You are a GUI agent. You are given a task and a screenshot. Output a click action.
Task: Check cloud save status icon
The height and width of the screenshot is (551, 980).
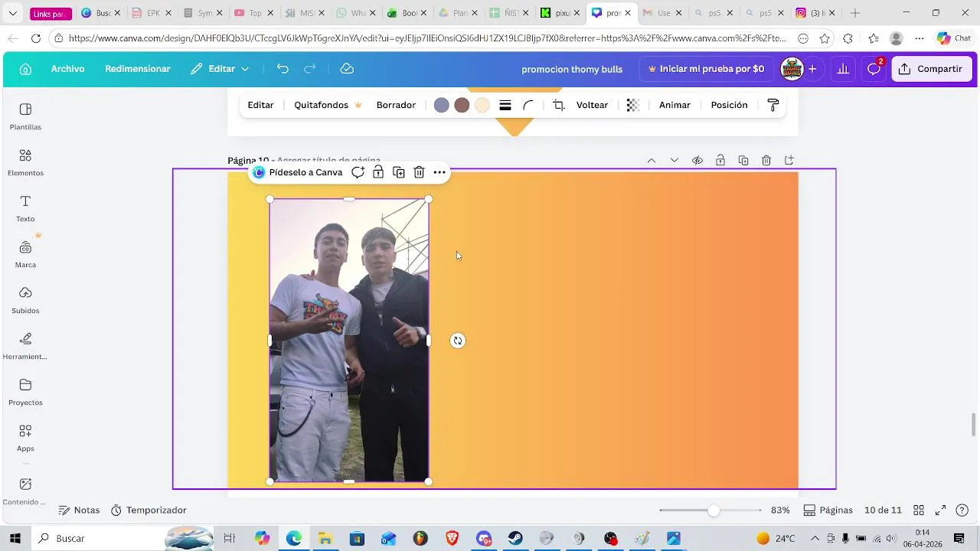[347, 69]
